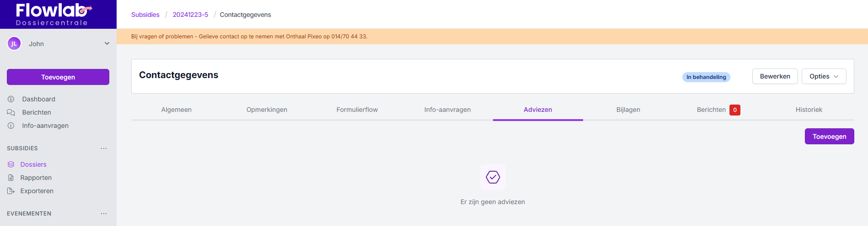The width and height of the screenshot is (868, 226).
Task: Click the JL user avatar icon
Action: pyautogui.click(x=14, y=44)
